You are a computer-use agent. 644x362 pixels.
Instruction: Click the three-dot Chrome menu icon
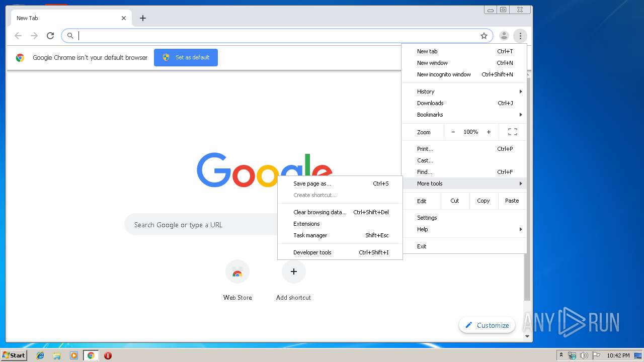click(x=520, y=36)
